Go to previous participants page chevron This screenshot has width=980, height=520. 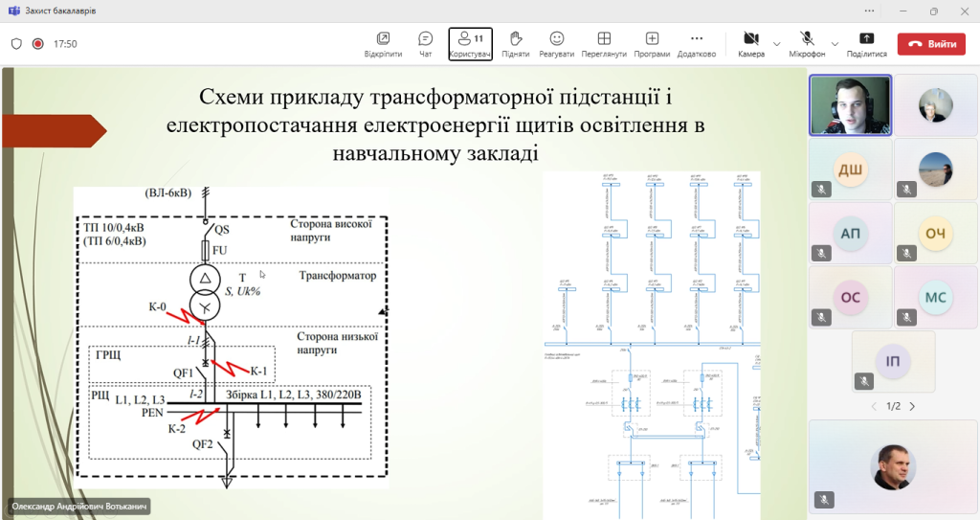point(873,406)
